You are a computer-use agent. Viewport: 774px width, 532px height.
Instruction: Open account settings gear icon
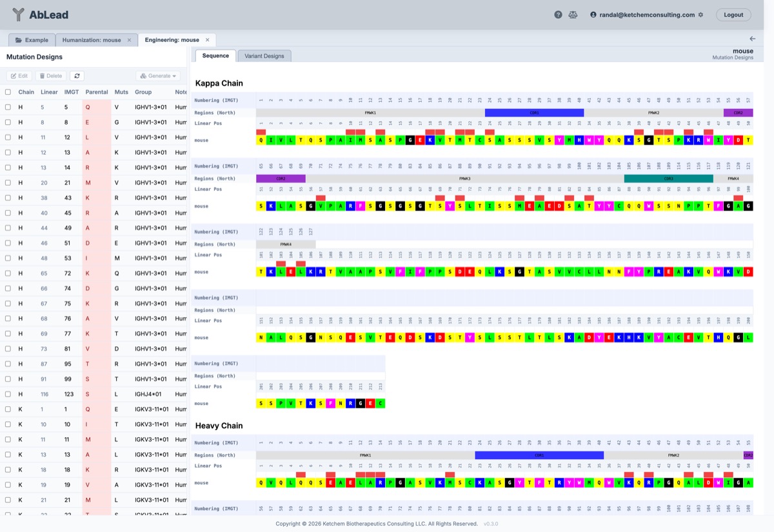pyautogui.click(x=701, y=15)
